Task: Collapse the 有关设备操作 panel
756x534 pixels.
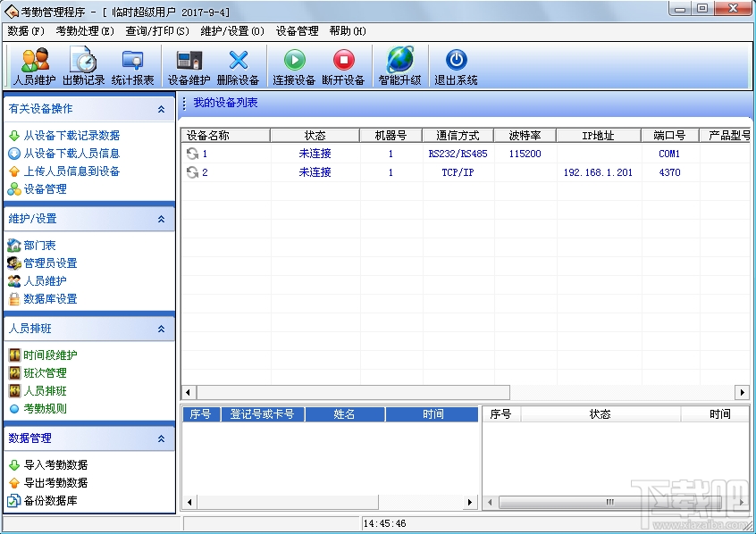Action: pyautogui.click(x=161, y=109)
